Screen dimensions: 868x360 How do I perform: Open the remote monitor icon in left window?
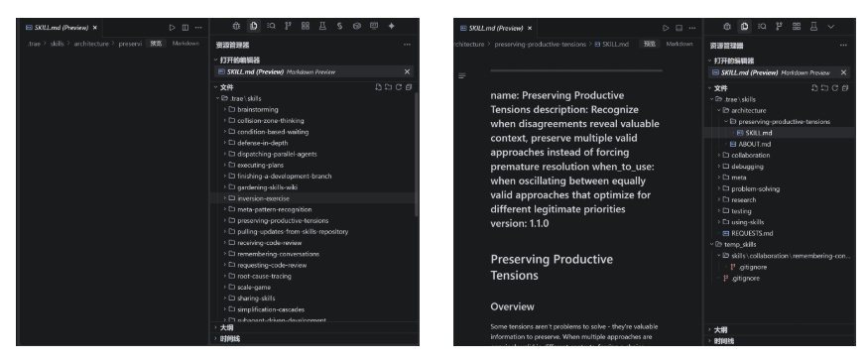[374, 26]
